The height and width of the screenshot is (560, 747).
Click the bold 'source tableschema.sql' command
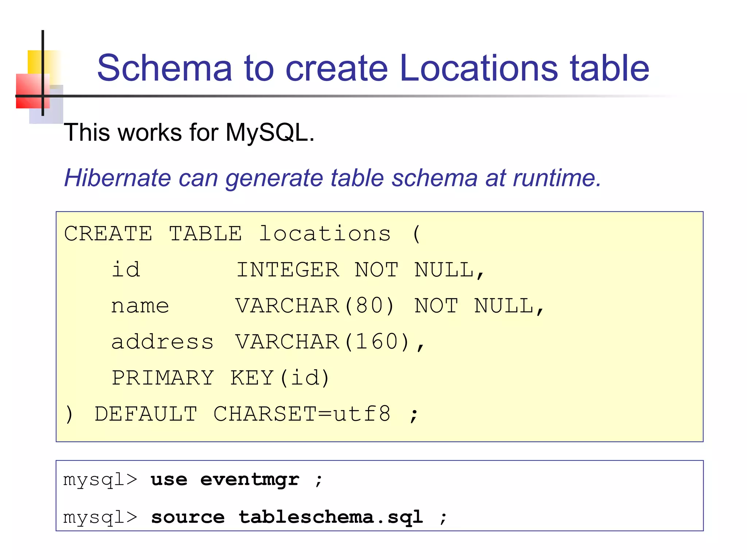click(287, 517)
